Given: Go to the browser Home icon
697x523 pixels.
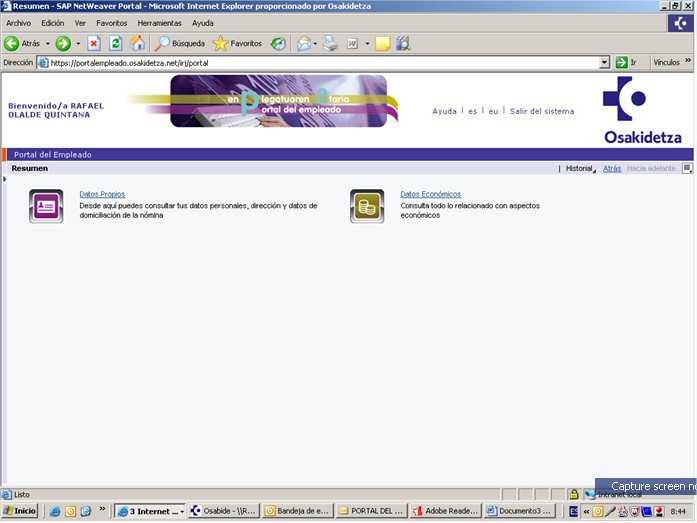Looking at the screenshot, I should [137, 43].
